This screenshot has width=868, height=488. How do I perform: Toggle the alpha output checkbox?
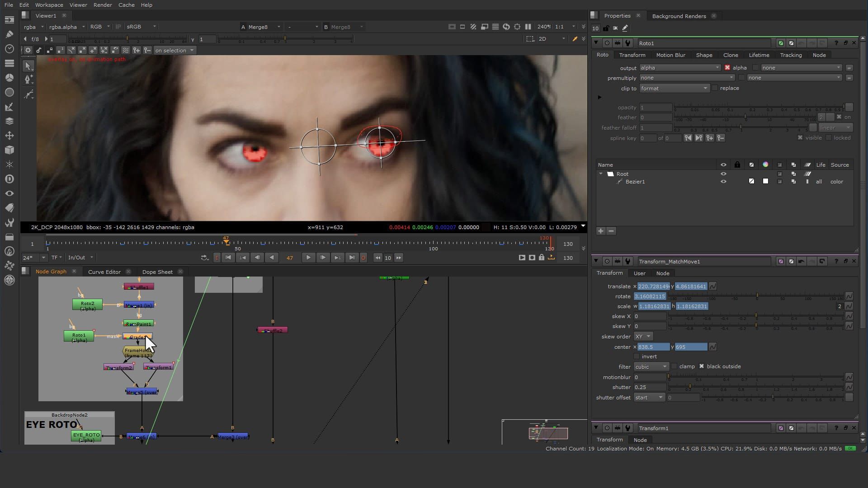point(727,68)
